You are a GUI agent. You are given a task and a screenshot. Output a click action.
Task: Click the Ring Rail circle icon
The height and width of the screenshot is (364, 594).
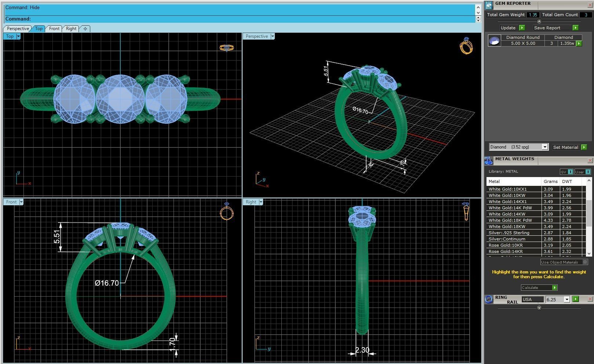click(x=489, y=299)
